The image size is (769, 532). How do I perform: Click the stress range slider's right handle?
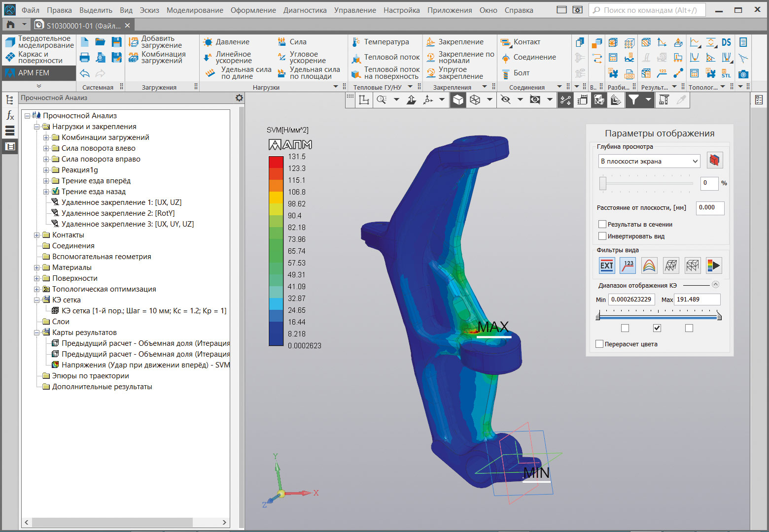719,316
